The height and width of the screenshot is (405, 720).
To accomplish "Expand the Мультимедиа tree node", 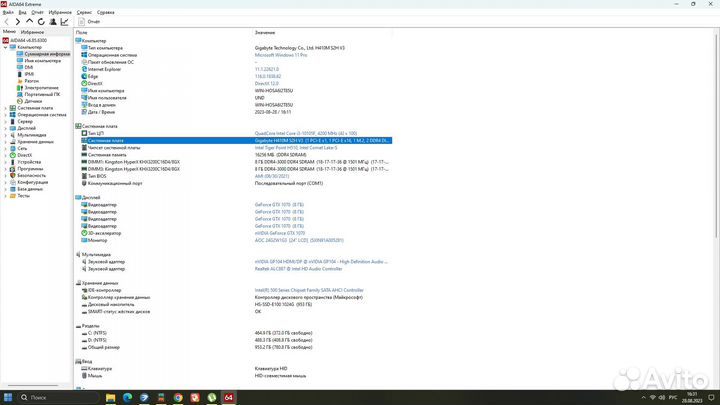I will [x=4, y=134].
